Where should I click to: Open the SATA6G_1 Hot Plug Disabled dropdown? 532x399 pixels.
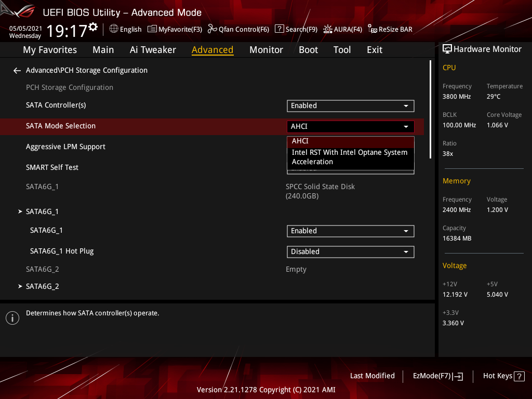point(350,252)
